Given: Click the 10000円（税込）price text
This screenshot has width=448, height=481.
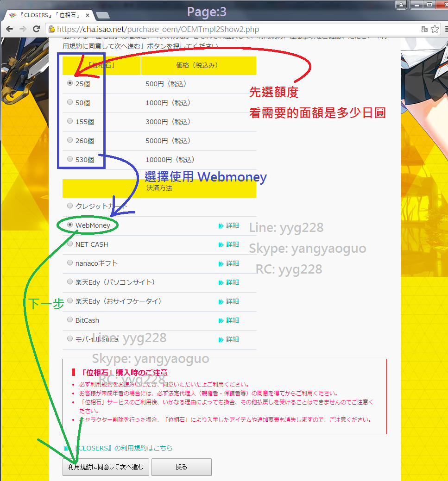Looking at the screenshot, I should (170, 160).
